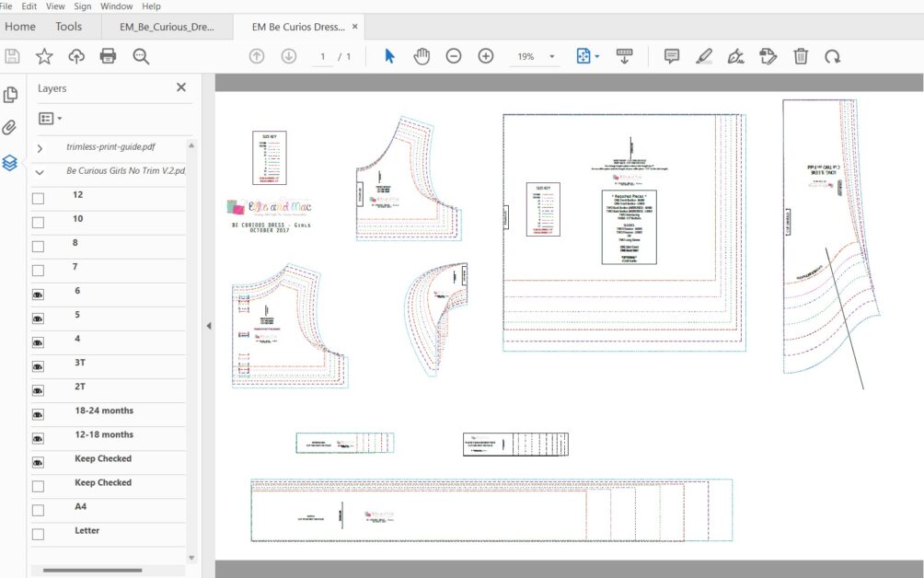Select the Highlight text tool
924x578 pixels.
click(704, 56)
